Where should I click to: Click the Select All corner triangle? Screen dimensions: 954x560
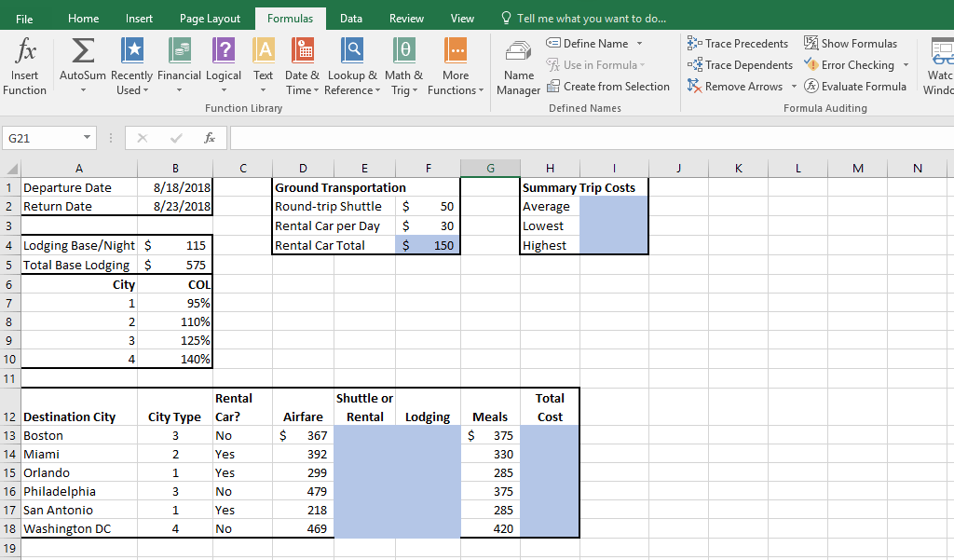11,169
